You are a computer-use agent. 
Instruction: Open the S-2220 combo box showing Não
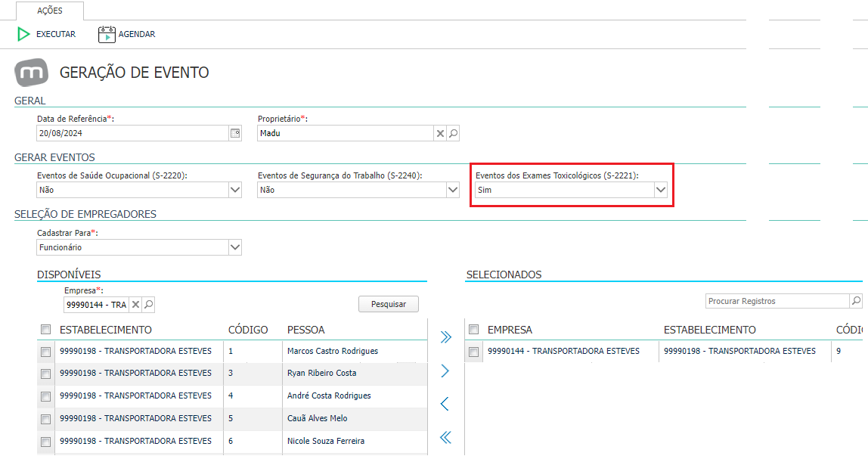pyautogui.click(x=139, y=190)
